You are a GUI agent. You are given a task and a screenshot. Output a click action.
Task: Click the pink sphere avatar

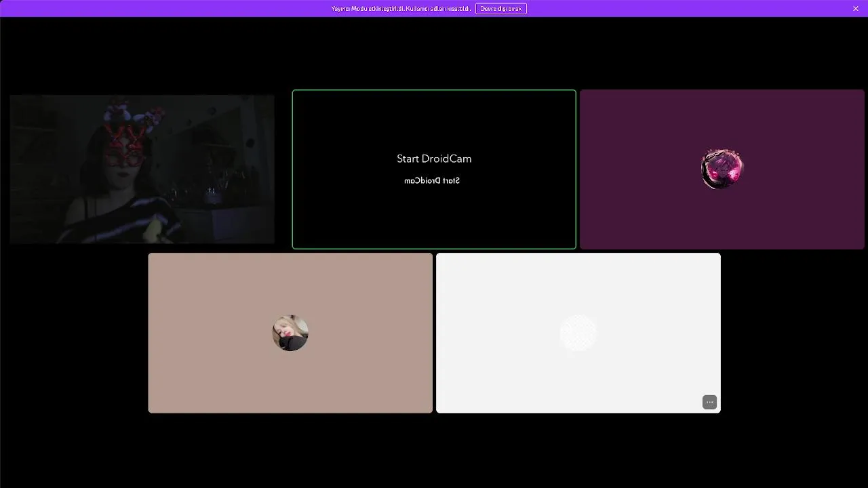click(722, 169)
